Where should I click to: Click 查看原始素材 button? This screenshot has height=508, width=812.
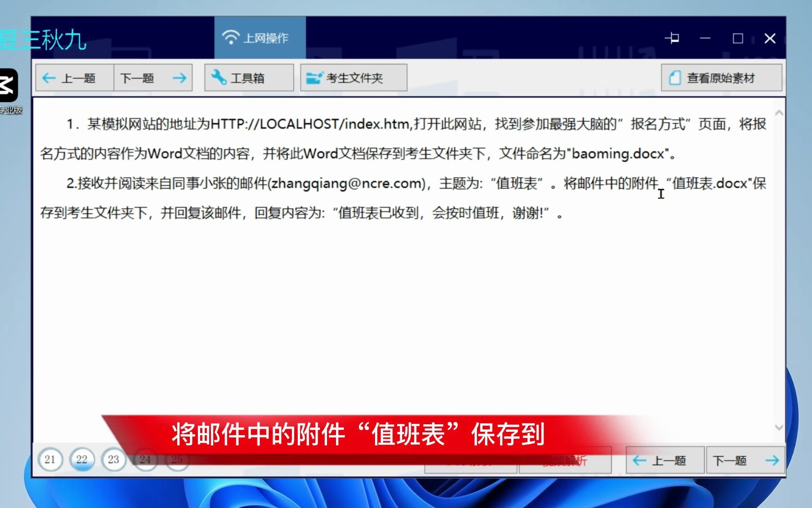pos(721,78)
